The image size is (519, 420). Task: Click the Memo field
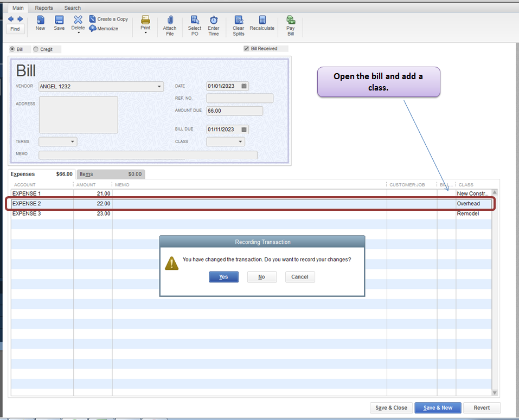pos(148,155)
